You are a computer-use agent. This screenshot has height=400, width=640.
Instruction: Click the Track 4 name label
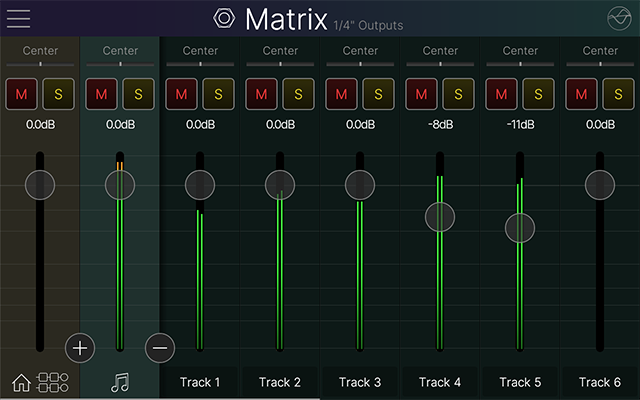(440, 382)
